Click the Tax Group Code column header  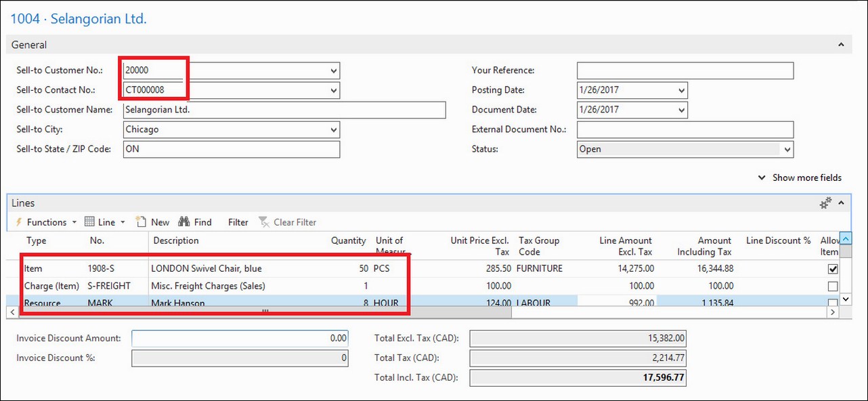[x=539, y=246]
